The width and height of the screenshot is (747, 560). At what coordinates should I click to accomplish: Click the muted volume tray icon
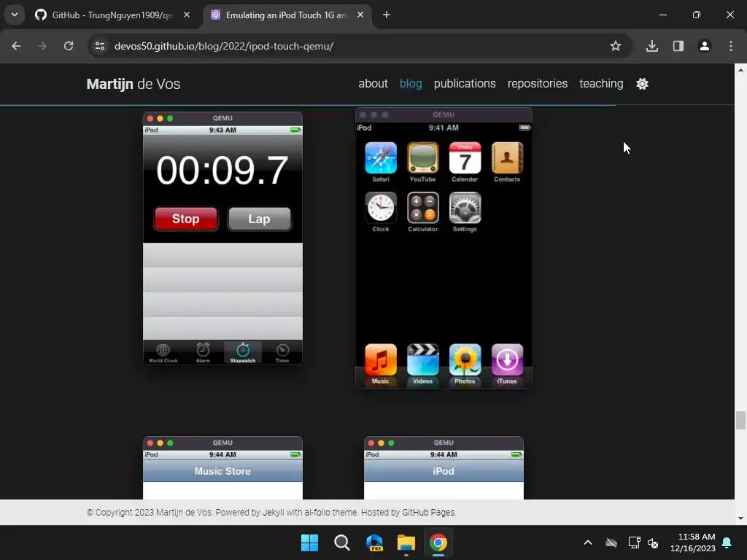tap(653, 542)
